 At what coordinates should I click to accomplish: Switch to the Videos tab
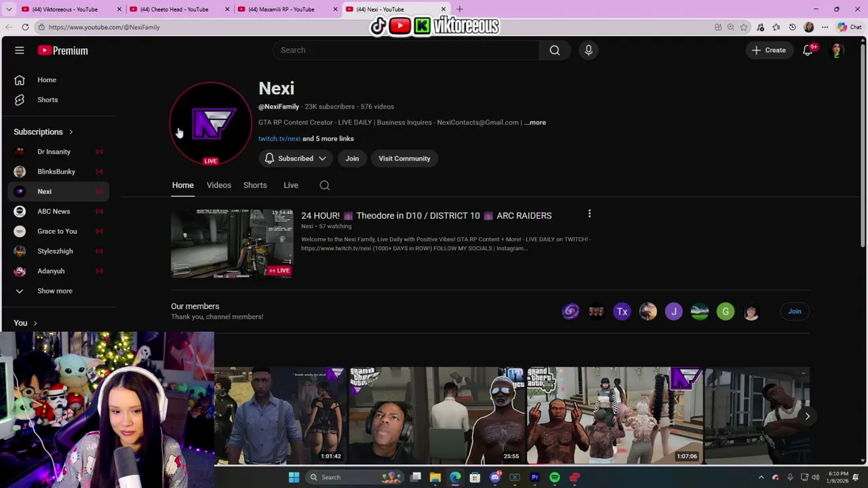[219, 185]
